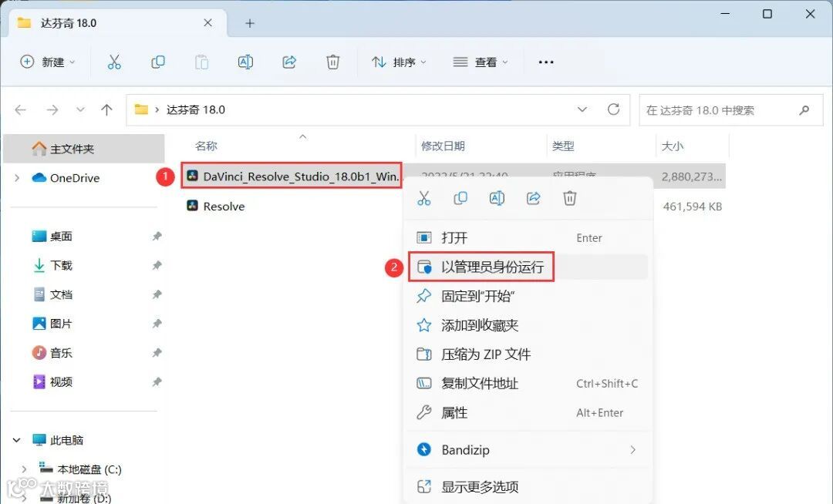Close the 达芬奇 18.0 tab
This screenshot has width=833, height=504.
pos(207,23)
